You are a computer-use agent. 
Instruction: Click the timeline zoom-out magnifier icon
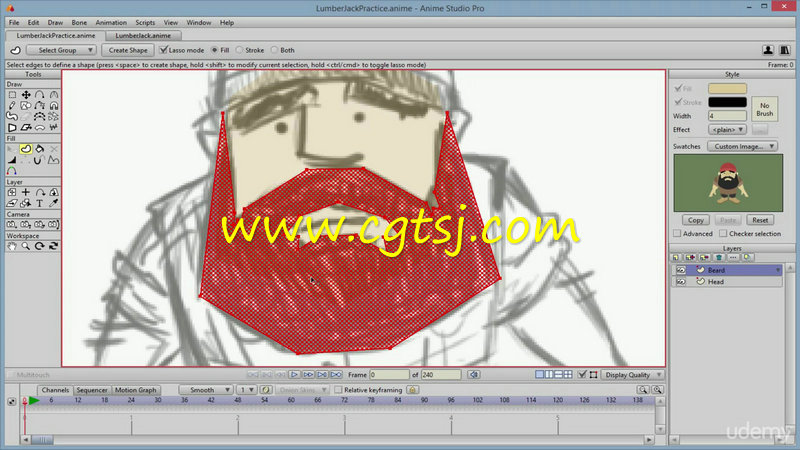[643, 390]
